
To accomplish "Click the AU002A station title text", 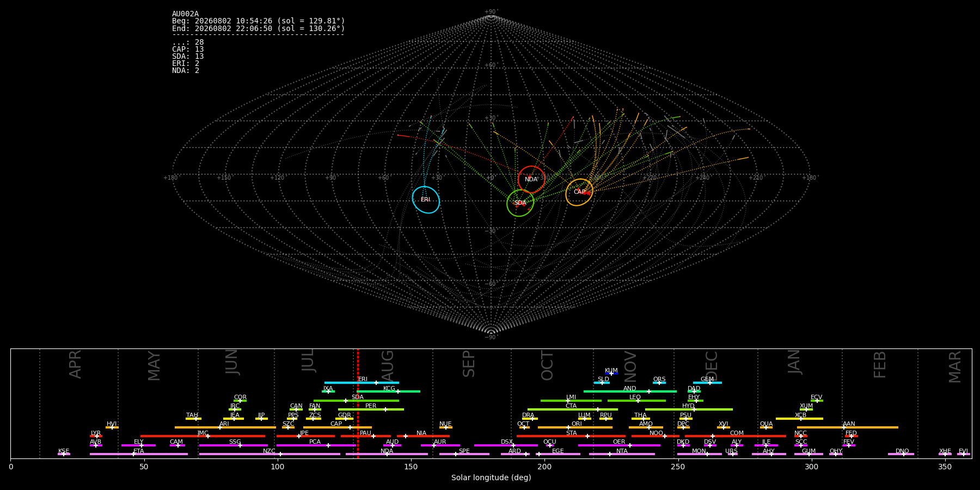I will coord(186,14).
